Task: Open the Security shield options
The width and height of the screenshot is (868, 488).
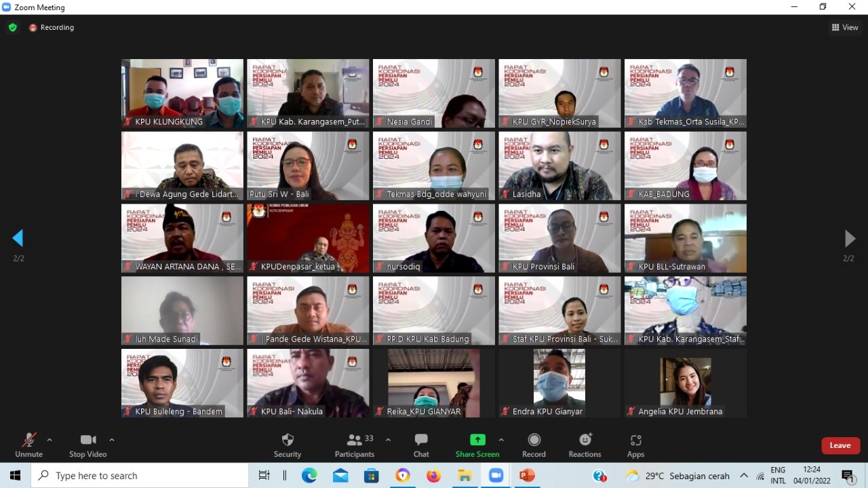Action: tap(288, 445)
